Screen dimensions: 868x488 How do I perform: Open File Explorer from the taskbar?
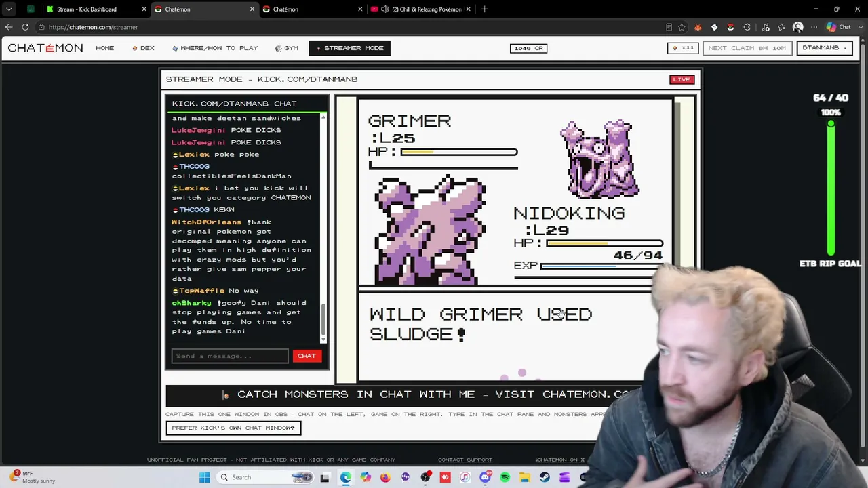(x=525, y=477)
